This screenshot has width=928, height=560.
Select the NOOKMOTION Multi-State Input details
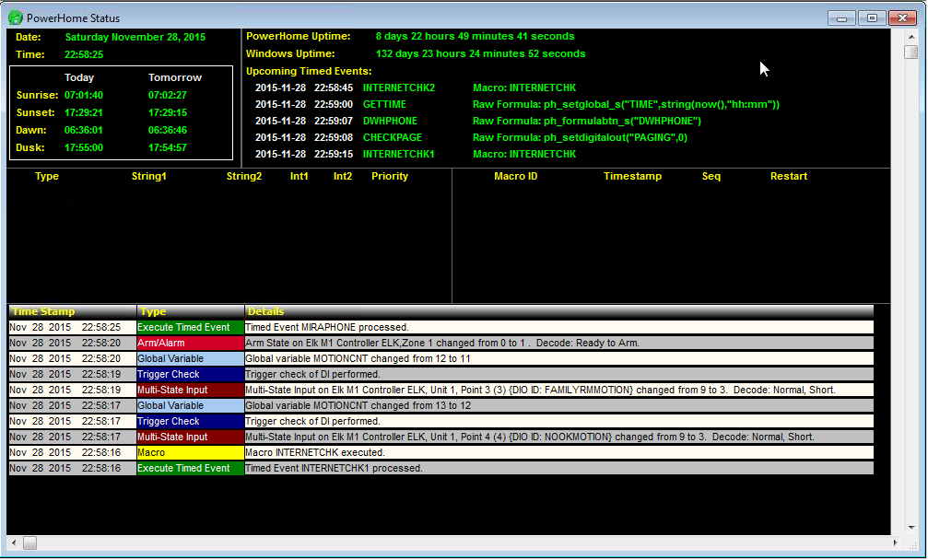pyautogui.click(x=558, y=437)
